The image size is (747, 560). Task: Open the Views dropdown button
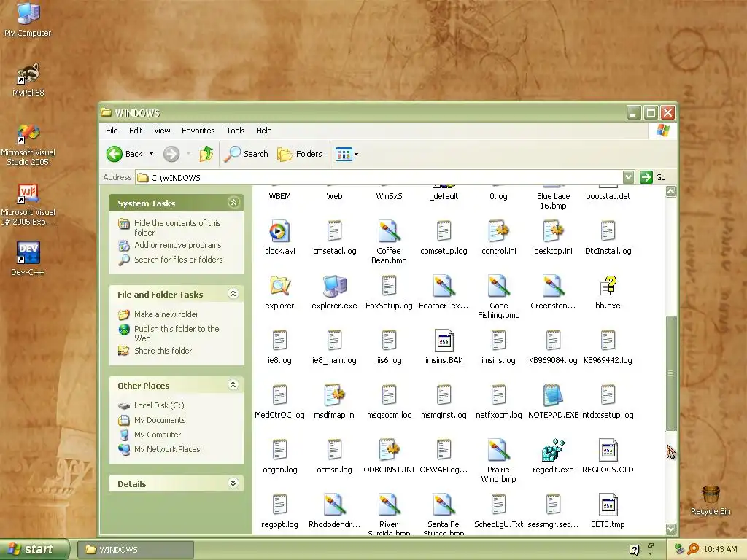click(x=347, y=154)
